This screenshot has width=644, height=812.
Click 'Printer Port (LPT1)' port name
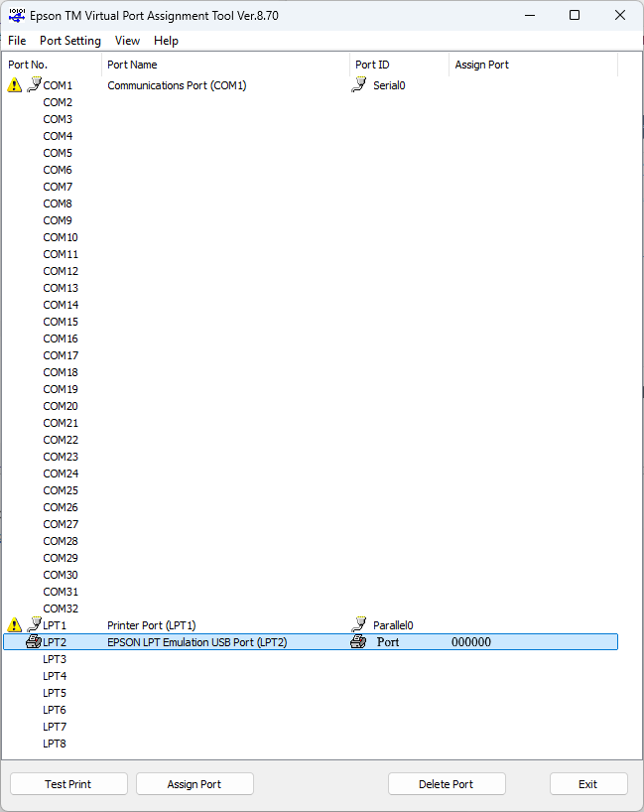coord(152,625)
